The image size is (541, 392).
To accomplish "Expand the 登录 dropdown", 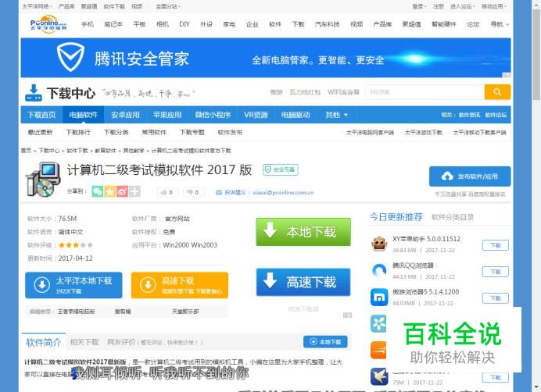I will point(419,6).
